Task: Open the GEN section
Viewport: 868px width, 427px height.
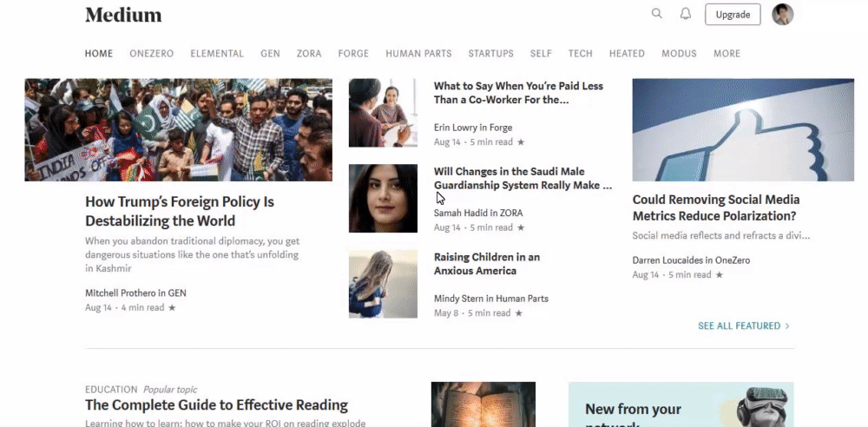Action: (x=270, y=54)
